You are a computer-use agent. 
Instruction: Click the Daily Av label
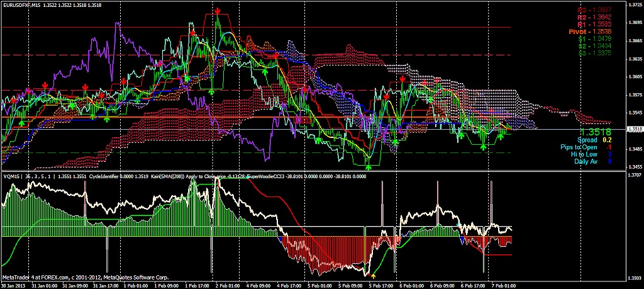[591, 161]
